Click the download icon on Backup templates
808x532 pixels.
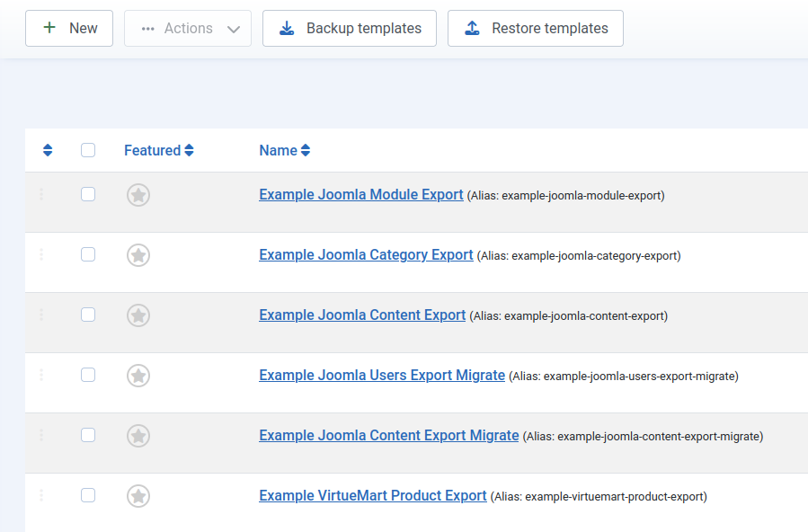(286, 28)
